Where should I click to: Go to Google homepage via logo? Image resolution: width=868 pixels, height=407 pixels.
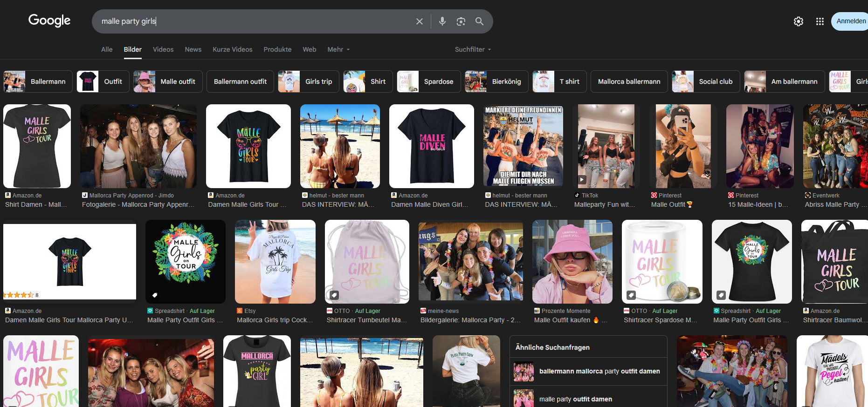[49, 20]
